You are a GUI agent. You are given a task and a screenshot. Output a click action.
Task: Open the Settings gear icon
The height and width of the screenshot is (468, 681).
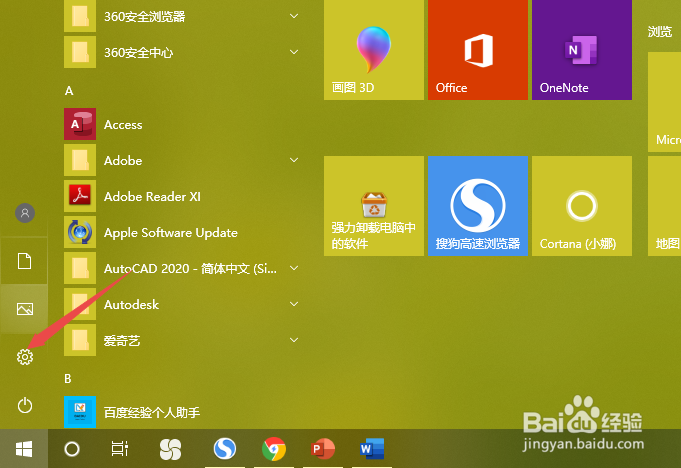(x=25, y=357)
